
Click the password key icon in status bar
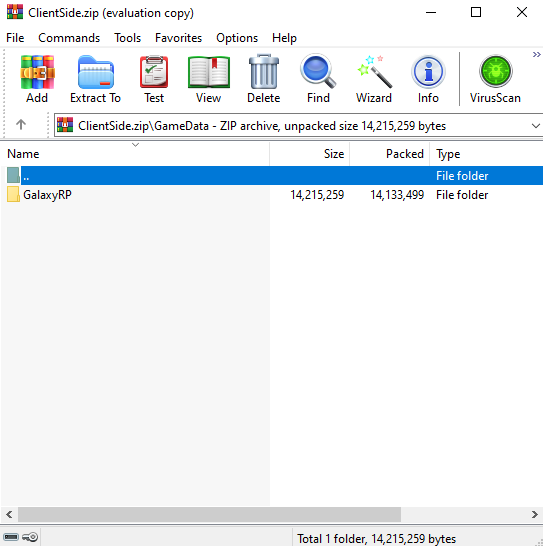[x=30, y=537]
